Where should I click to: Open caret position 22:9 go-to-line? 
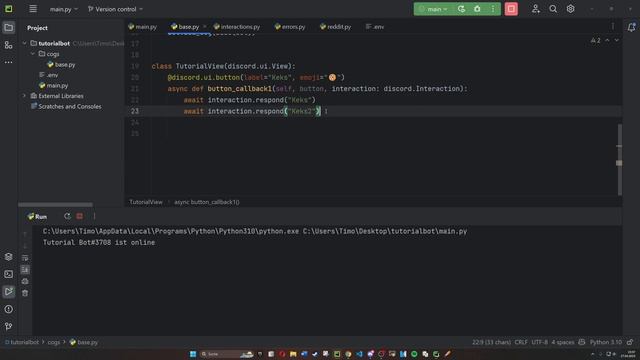(x=491, y=342)
